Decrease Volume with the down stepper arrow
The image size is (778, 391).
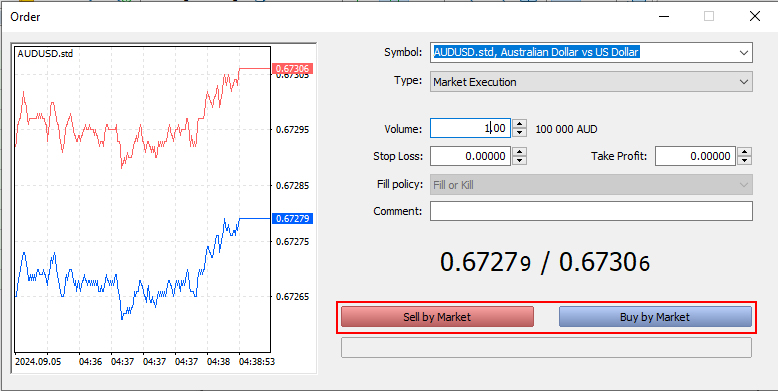click(519, 133)
